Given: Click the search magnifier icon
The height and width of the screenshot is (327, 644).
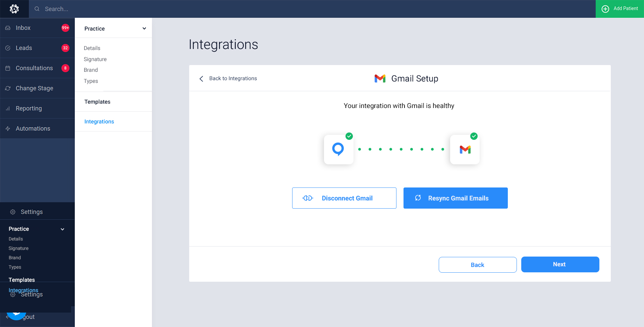Looking at the screenshot, I should pyautogui.click(x=37, y=9).
